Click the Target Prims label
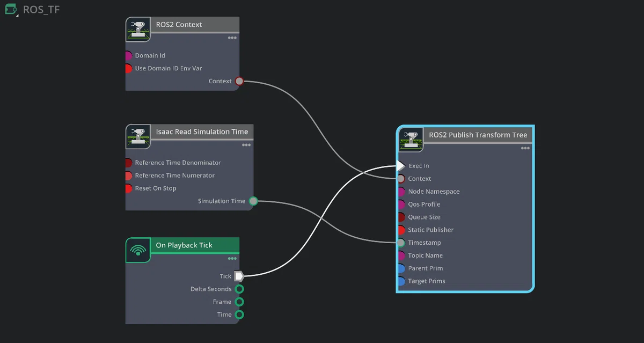 click(427, 281)
